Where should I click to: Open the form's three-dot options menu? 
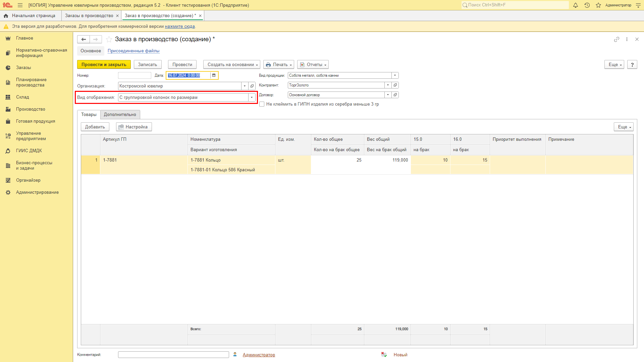click(627, 39)
